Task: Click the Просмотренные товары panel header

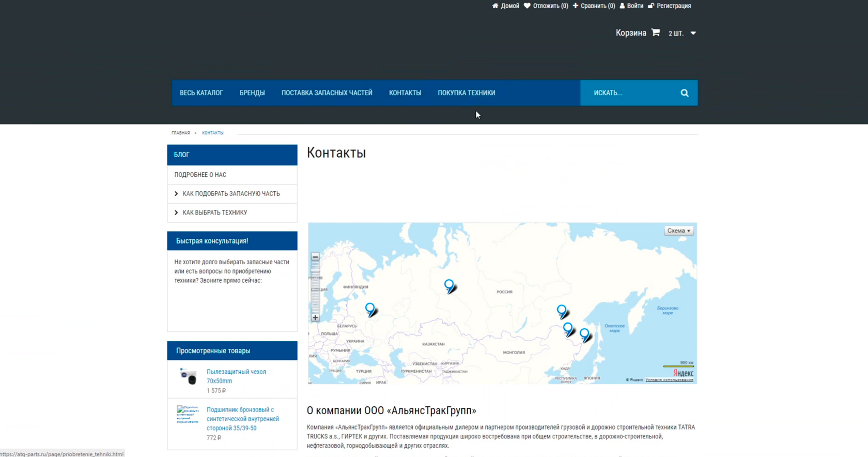Action: point(232,351)
